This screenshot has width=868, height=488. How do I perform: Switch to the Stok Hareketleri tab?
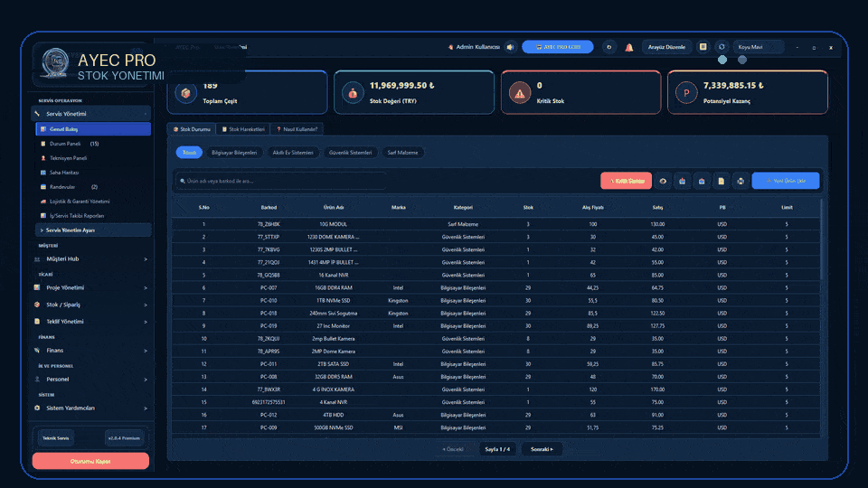[x=243, y=129]
